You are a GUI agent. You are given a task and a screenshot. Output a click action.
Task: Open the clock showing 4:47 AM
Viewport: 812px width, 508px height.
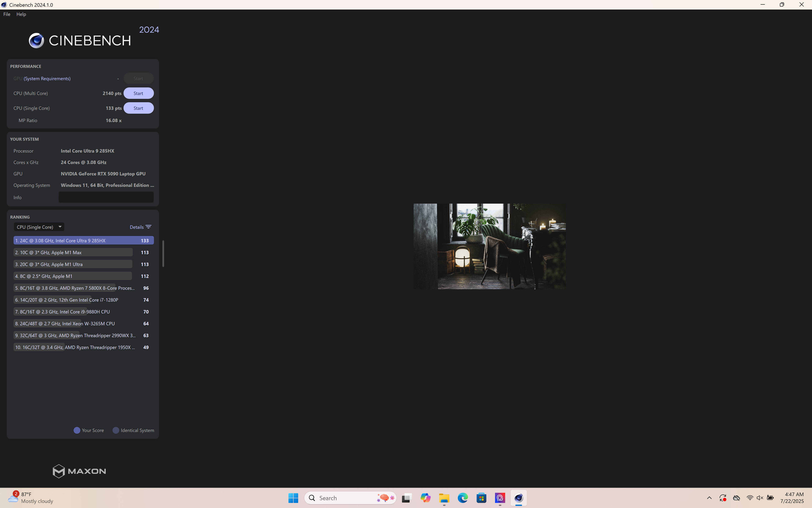[792, 498]
